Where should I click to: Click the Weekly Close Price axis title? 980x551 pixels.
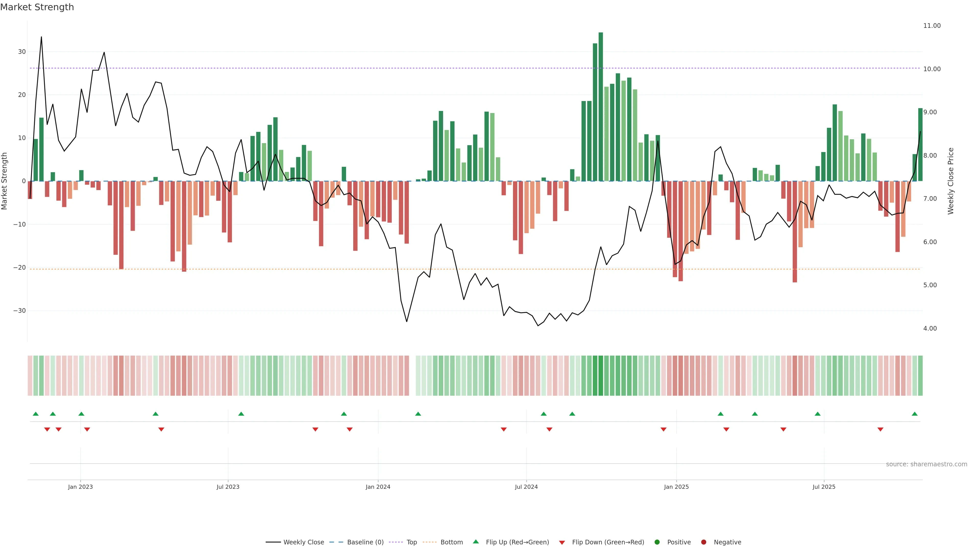click(951, 181)
